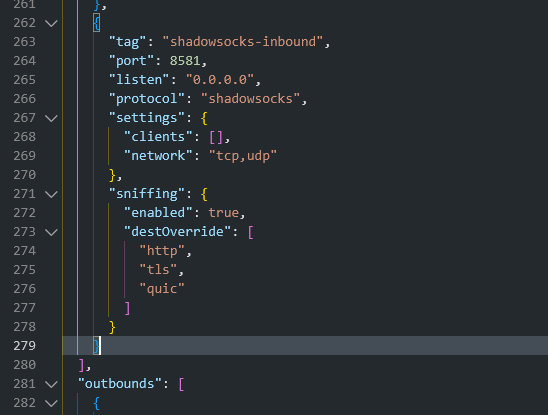Collapse the "settings" block at line 267
Image resolution: width=548 pixels, height=415 pixels.
pos(51,118)
